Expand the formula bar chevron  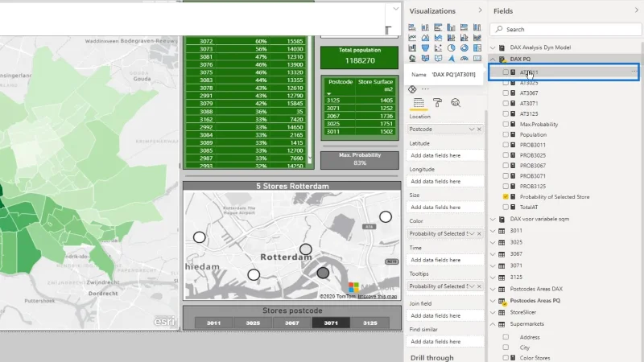pyautogui.click(x=395, y=9)
